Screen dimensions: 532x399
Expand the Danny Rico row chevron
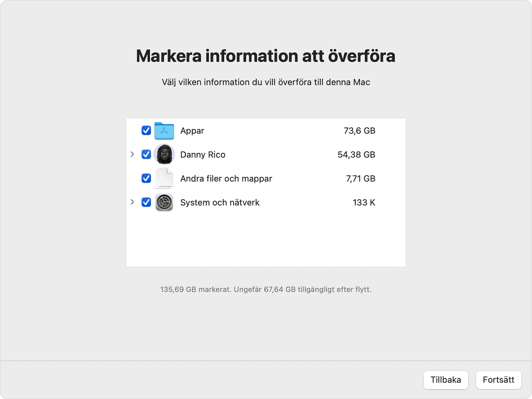pos(132,154)
